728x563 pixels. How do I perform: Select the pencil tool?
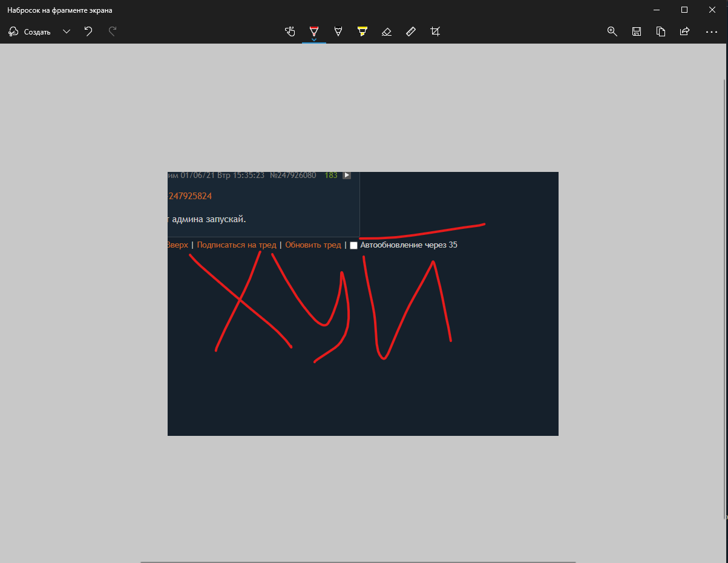pyautogui.click(x=338, y=31)
